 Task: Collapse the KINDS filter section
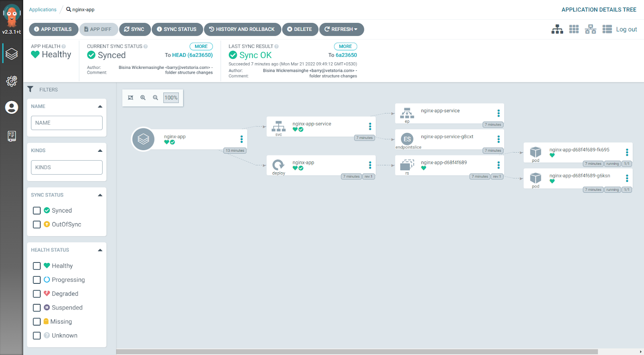(x=100, y=151)
